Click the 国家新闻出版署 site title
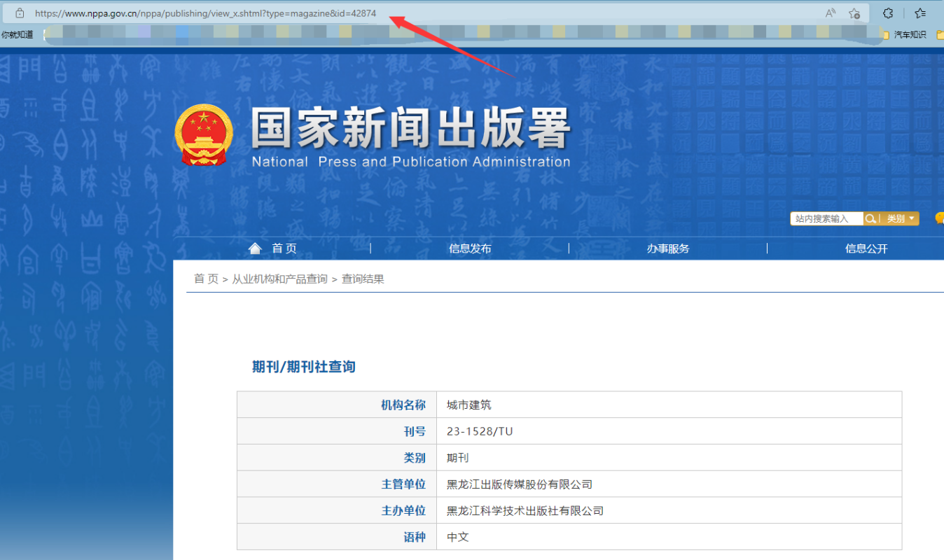Image resolution: width=944 pixels, height=560 pixels. (x=411, y=128)
